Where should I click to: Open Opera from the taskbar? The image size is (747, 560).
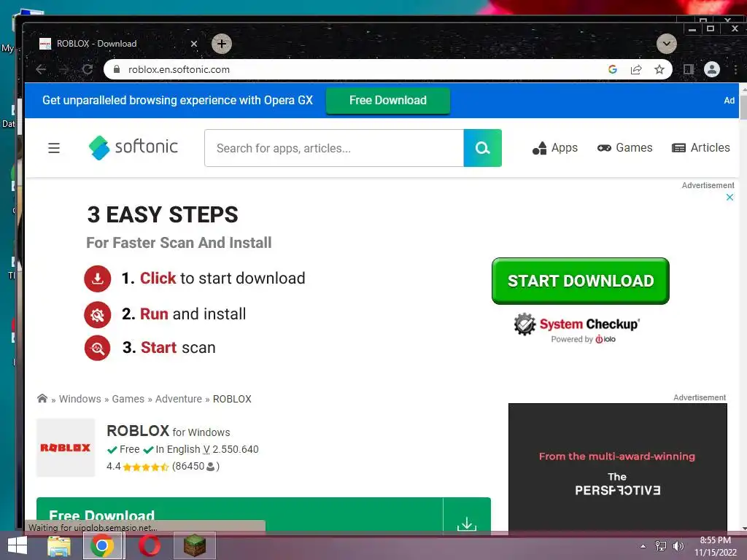point(150,545)
